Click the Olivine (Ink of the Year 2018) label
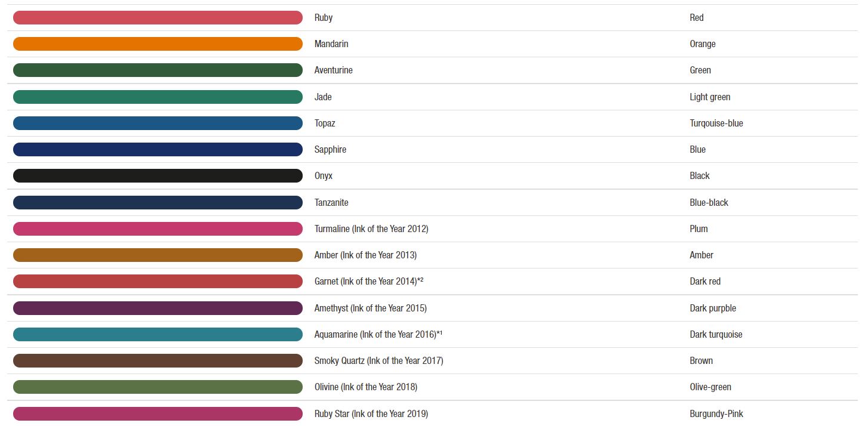 pyautogui.click(x=366, y=387)
